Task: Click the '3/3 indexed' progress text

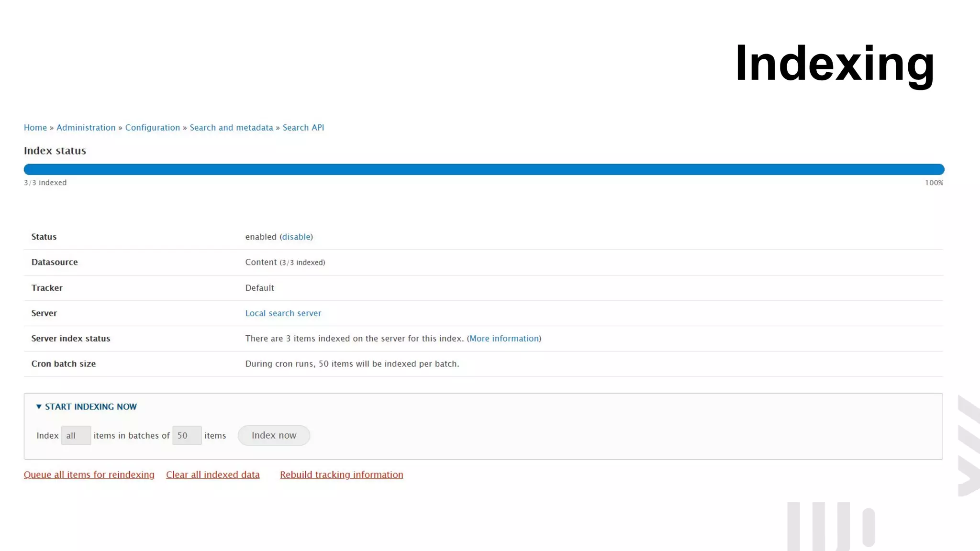Action: [x=45, y=183]
